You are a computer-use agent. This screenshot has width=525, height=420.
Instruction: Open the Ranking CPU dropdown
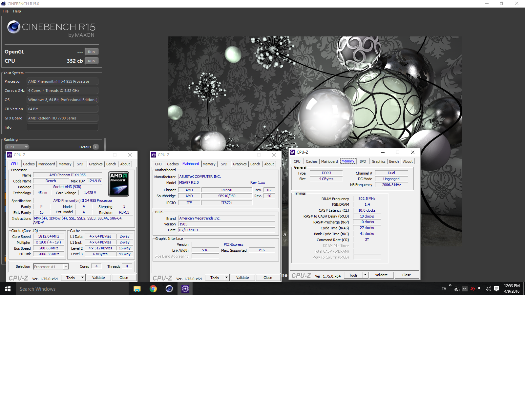[17, 147]
